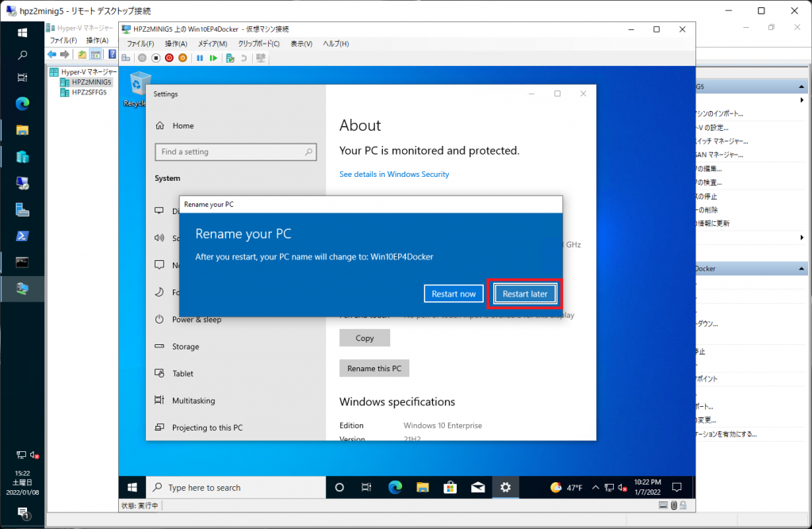Open PowerShell from the host taskbar

(22, 236)
